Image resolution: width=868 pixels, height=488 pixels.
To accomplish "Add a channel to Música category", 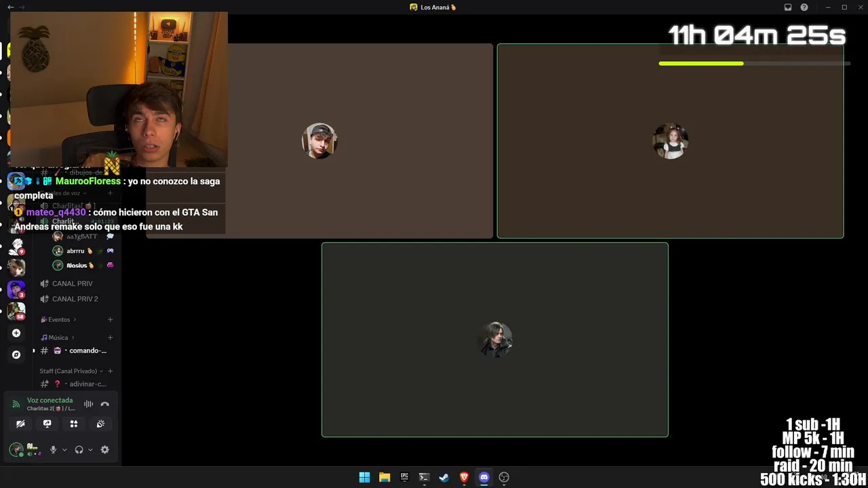I will coord(110,338).
